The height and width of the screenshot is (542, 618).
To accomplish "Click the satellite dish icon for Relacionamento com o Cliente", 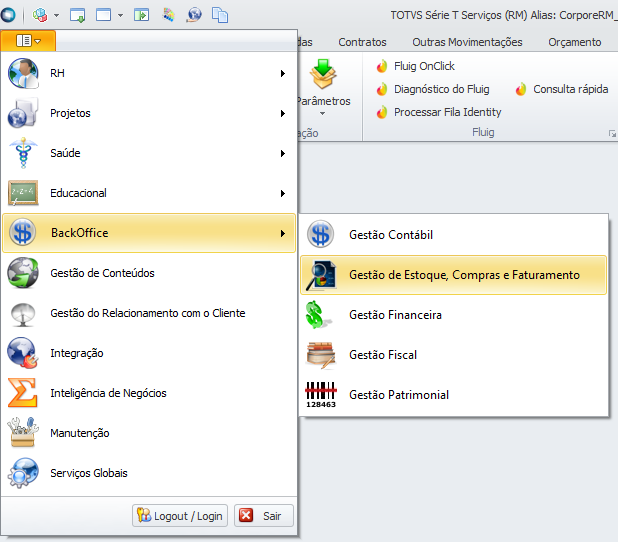I will point(23,314).
